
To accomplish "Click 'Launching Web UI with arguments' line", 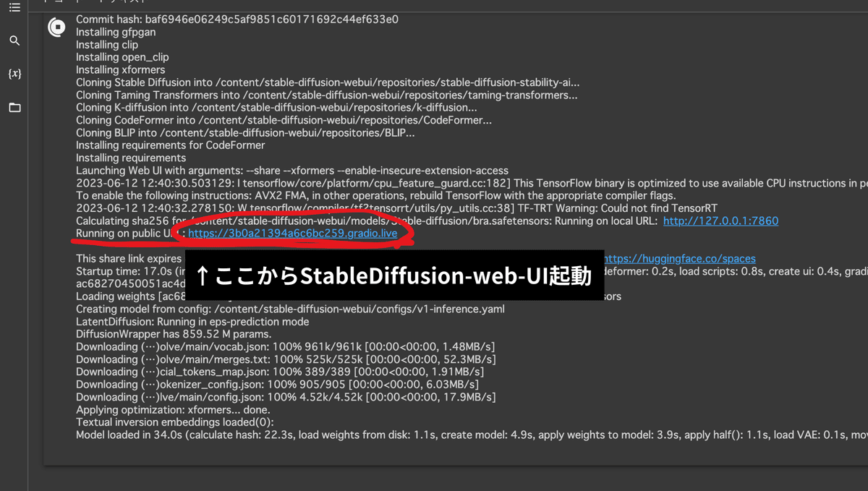I will tap(292, 171).
